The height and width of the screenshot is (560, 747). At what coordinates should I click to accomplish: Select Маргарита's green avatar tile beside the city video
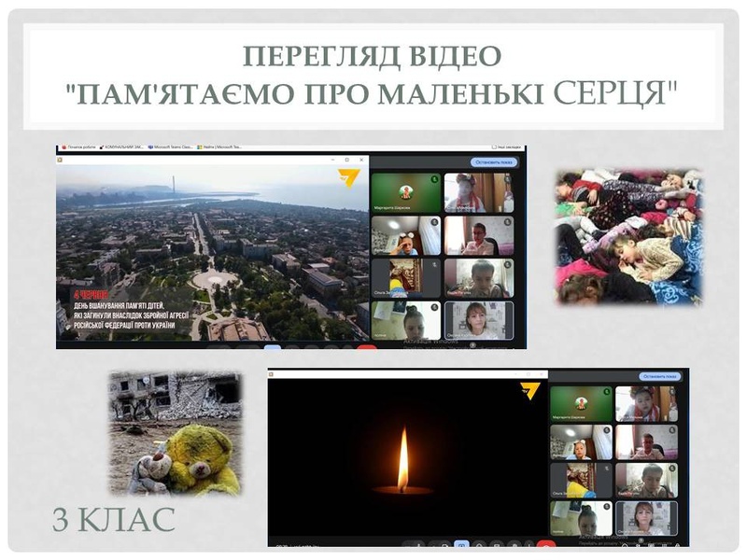[x=405, y=192]
